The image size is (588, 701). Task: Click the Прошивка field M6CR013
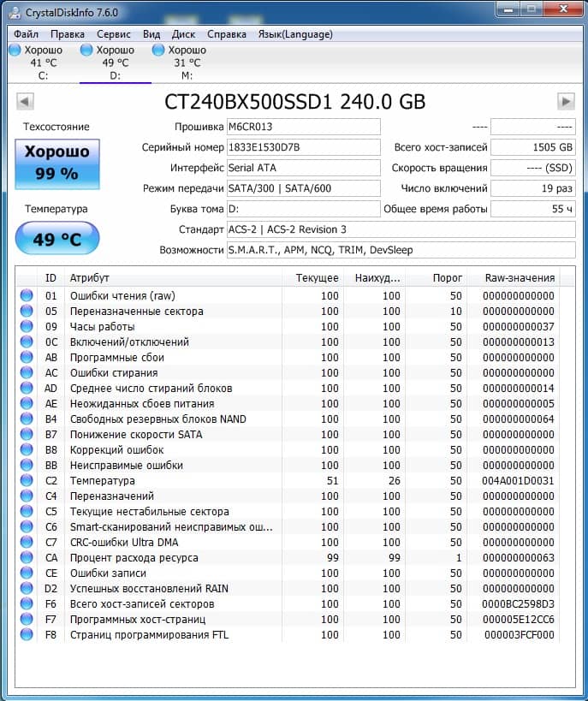(x=304, y=127)
